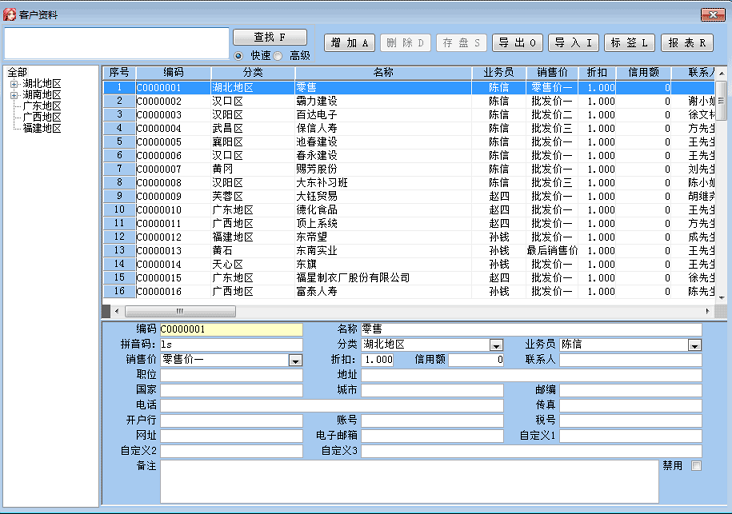This screenshot has height=514, width=732.
Task: Click the 销售价 column header
Action: (552, 72)
